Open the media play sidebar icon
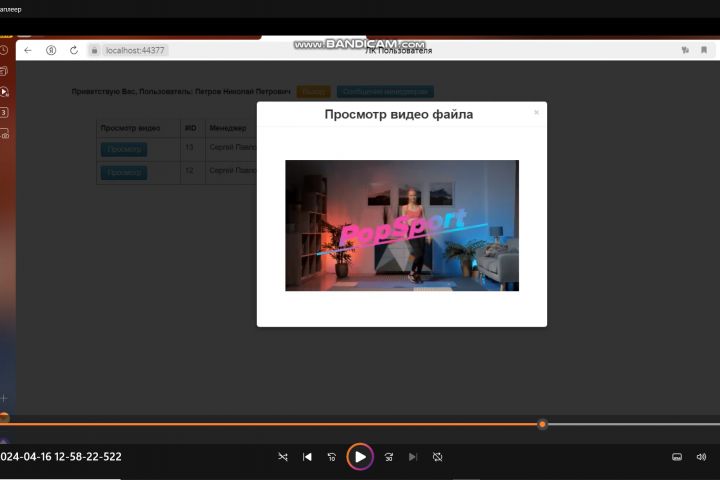This screenshot has height=480, width=720. (4, 92)
